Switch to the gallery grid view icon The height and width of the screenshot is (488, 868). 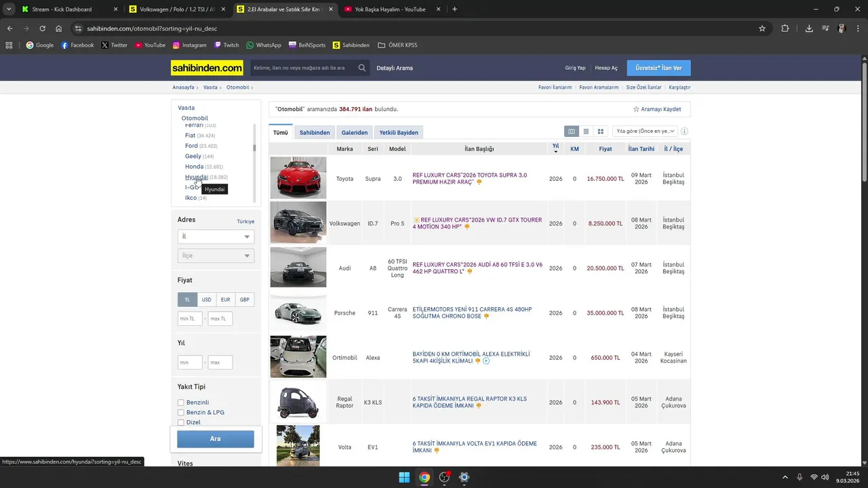tap(600, 131)
